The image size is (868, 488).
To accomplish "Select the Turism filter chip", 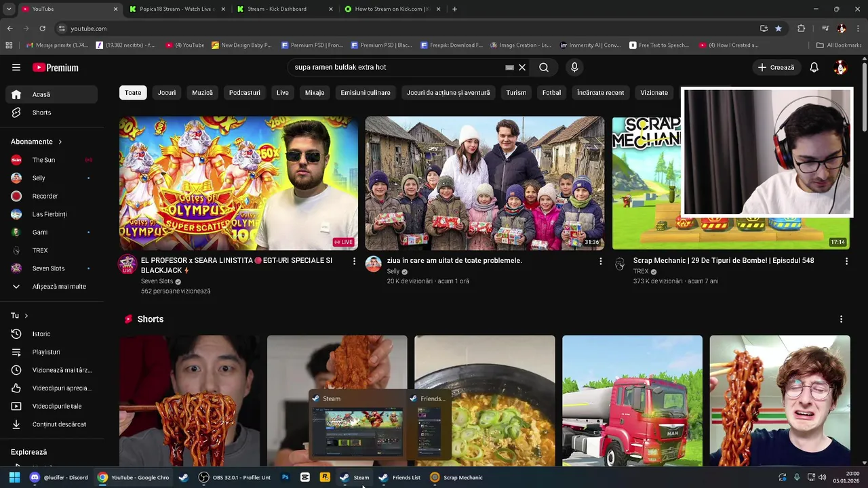I will point(516,92).
